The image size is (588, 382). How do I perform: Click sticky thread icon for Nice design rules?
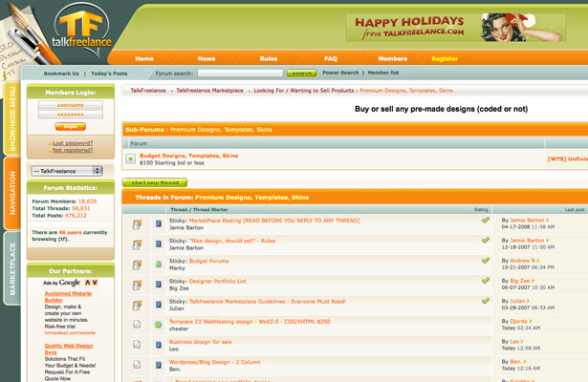coord(137,244)
